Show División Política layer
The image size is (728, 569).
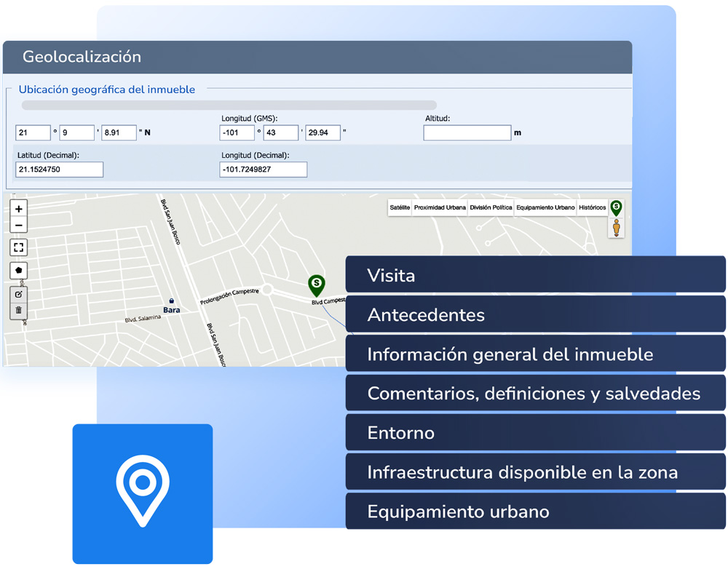click(x=491, y=207)
